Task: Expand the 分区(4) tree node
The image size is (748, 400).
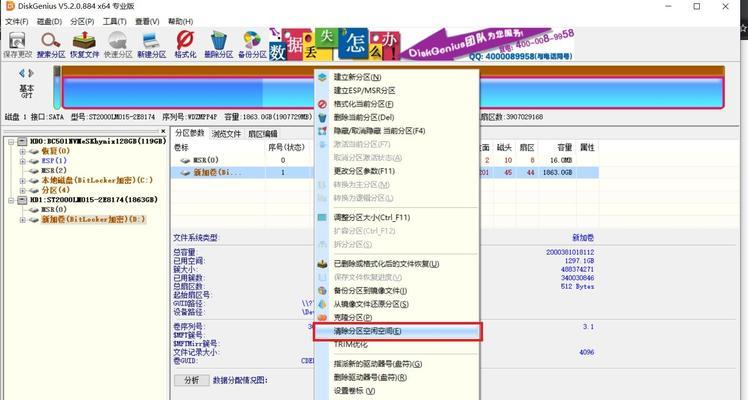Action: pyautogui.click(x=22, y=190)
